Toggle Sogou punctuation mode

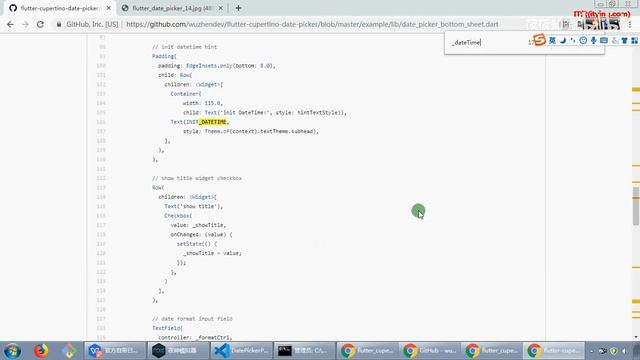pyautogui.click(x=573, y=40)
